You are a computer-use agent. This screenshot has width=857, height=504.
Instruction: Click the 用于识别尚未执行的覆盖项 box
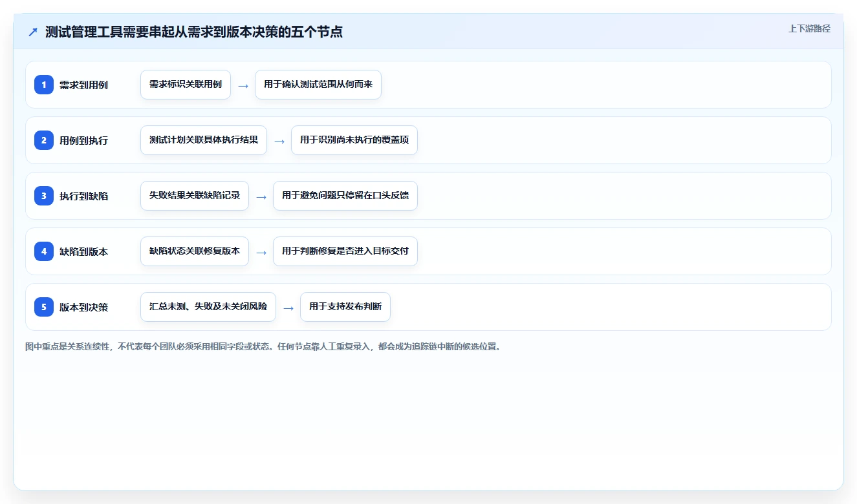[354, 140]
